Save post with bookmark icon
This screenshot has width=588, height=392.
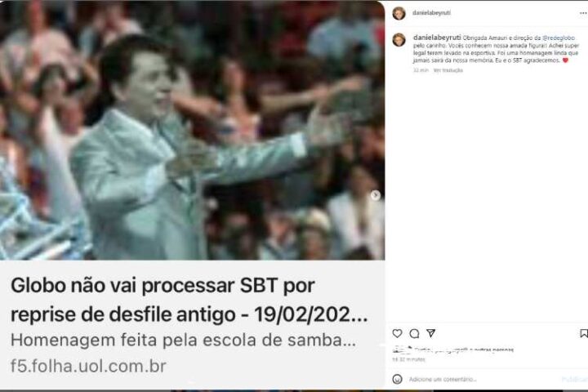[583, 333]
